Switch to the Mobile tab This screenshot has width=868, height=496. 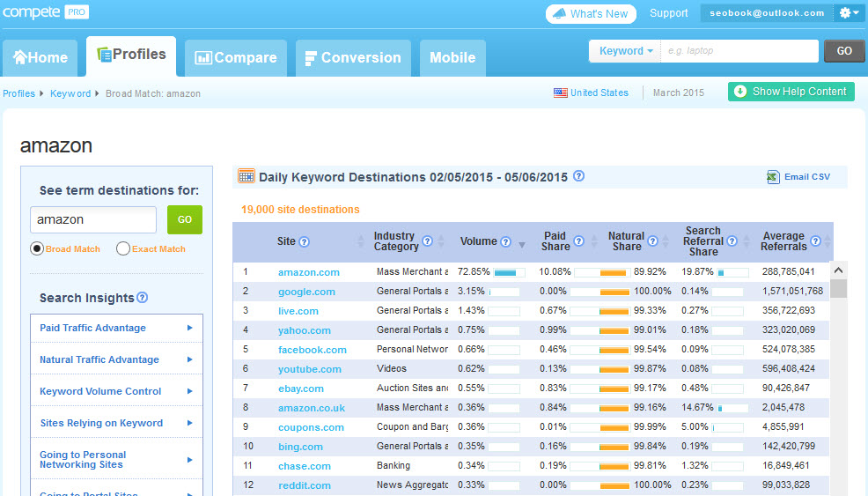452,57
